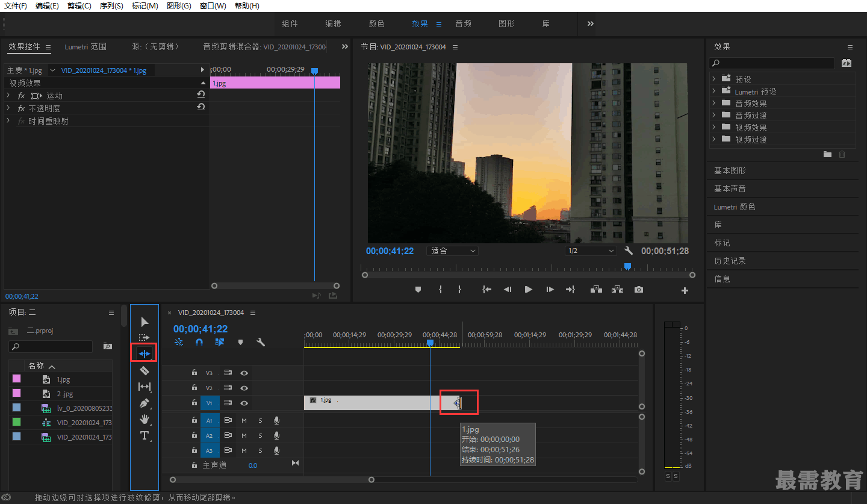Image resolution: width=867 pixels, height=504 pixels.
Task: Enable voice-over record on A3
Action: point(276,450)
